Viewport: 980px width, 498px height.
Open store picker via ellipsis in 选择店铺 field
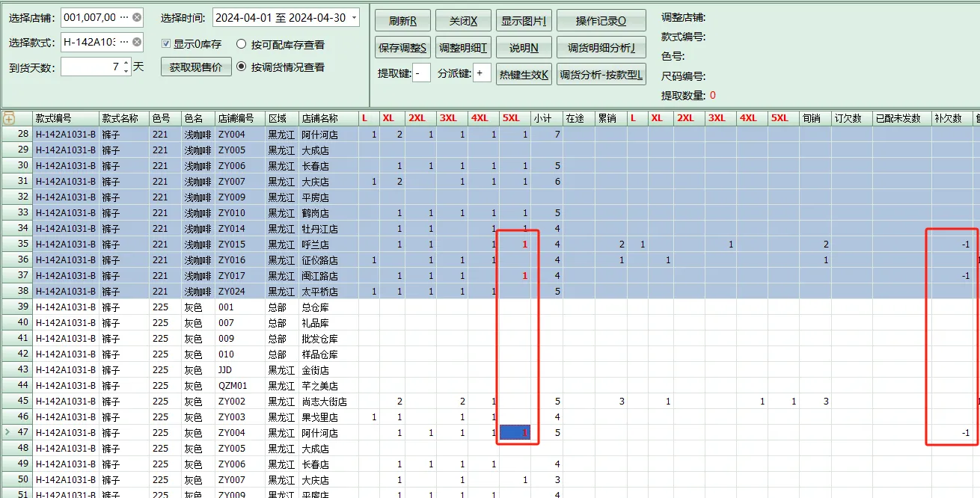(125, 17)
